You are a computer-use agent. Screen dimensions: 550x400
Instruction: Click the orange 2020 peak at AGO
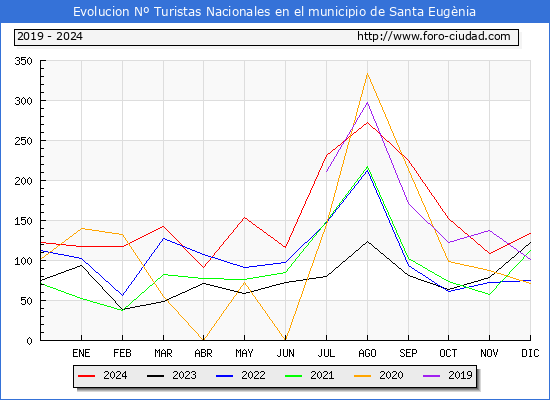tap(367, 74)
